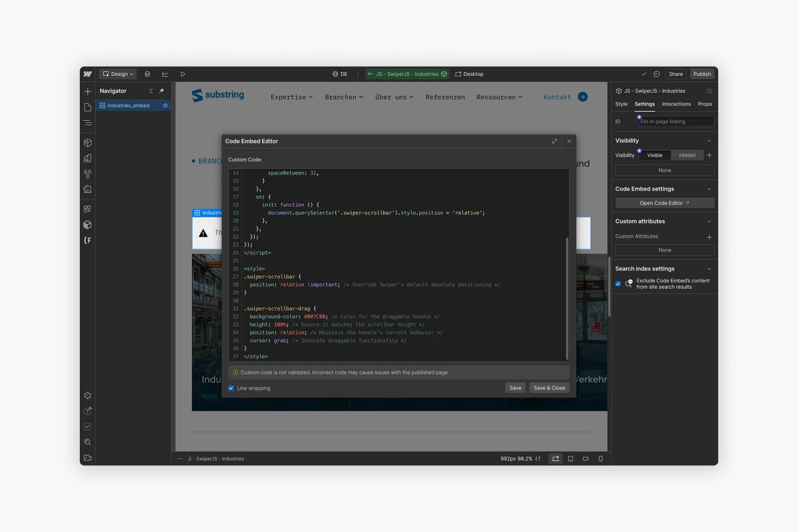Open the Settings tab
The height and width of the screenshot is (532, 798).
tap(644, 104)
